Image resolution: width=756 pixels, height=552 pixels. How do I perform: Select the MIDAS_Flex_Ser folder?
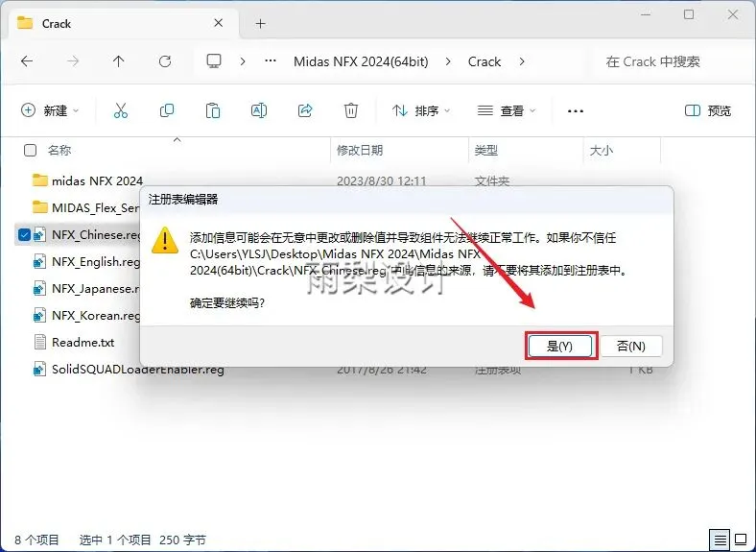coord(96,207)
